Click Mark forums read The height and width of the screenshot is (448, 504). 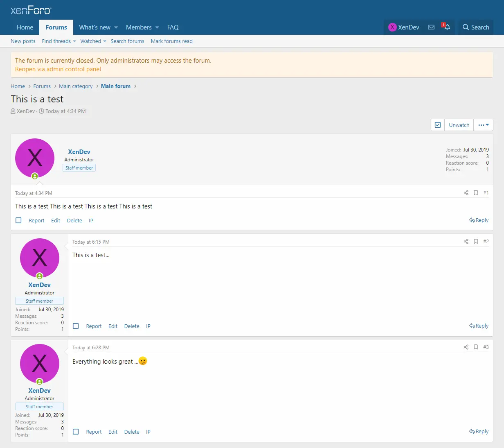(171, 41)
